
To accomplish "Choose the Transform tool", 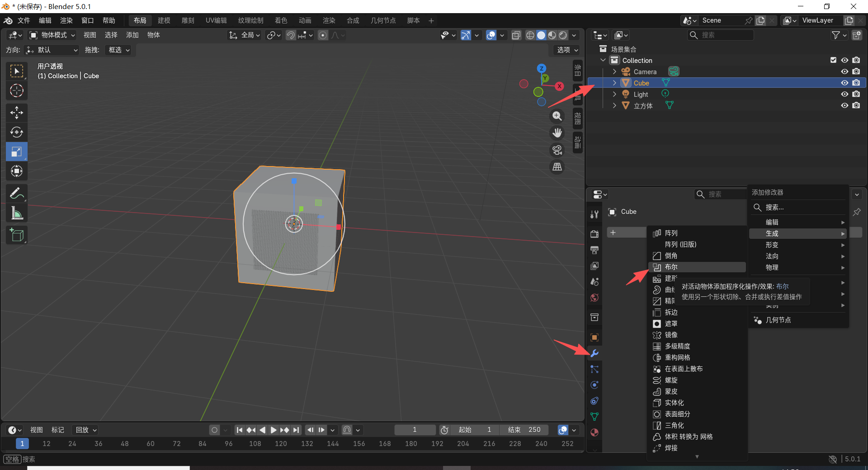I will point(17,171).
